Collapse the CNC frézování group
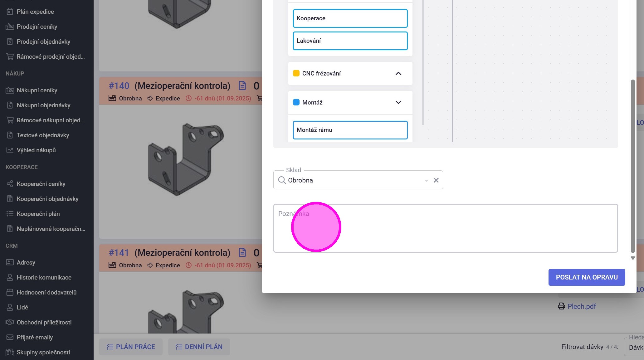Screen dimensions: 644x360 [x=398, y=73]
